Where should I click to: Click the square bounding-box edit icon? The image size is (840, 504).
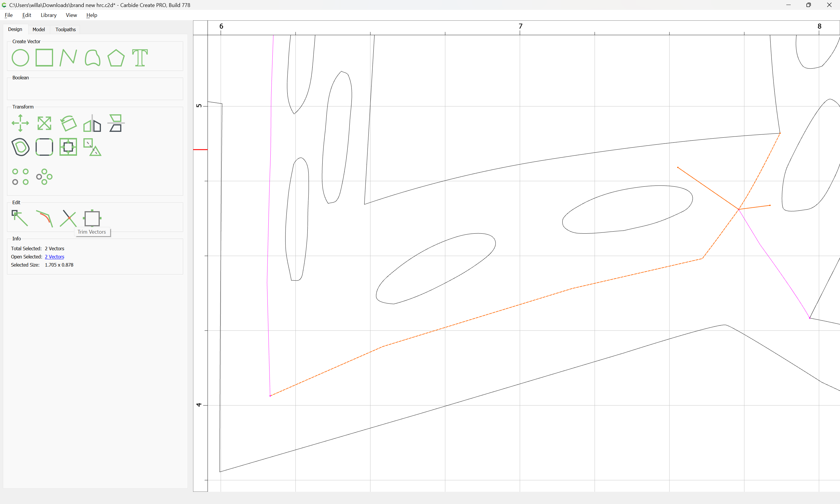click(92, 218)
